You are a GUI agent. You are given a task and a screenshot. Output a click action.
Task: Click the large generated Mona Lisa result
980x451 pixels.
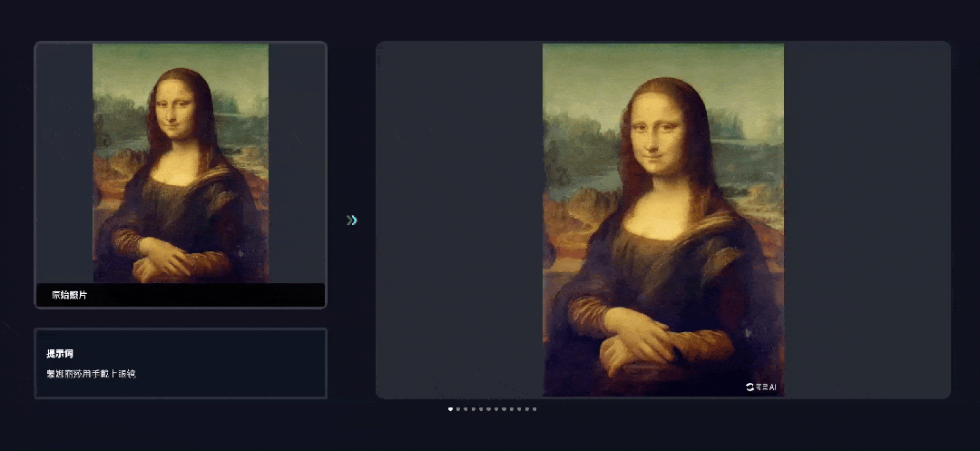click(x=663, y=220)
